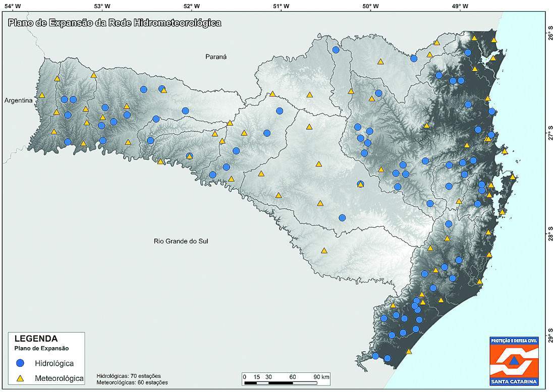Image resolution: width=555 pixels, height=392 pixels.
Task: Click the 'Meteorológicas: 60 estações' text
Action: click(132, 383)
